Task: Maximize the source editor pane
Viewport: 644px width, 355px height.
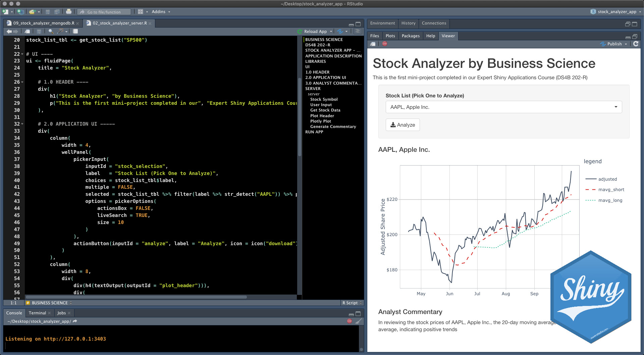Action: point(358,24)
